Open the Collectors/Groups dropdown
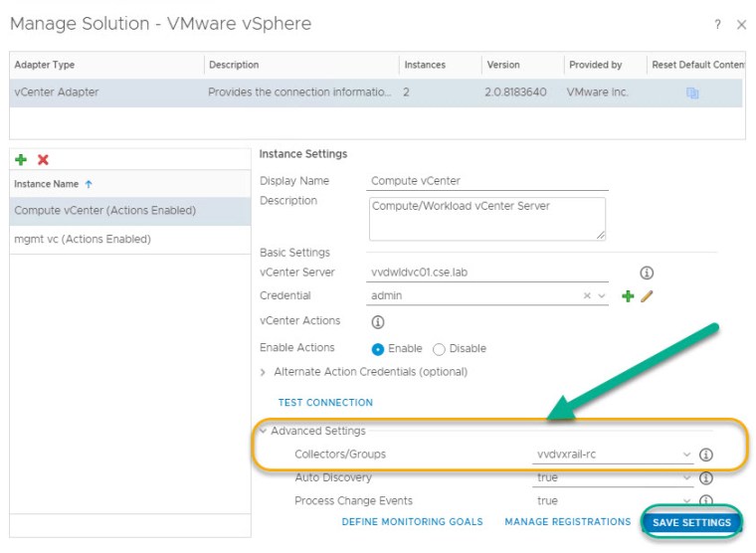 [686, 455]
